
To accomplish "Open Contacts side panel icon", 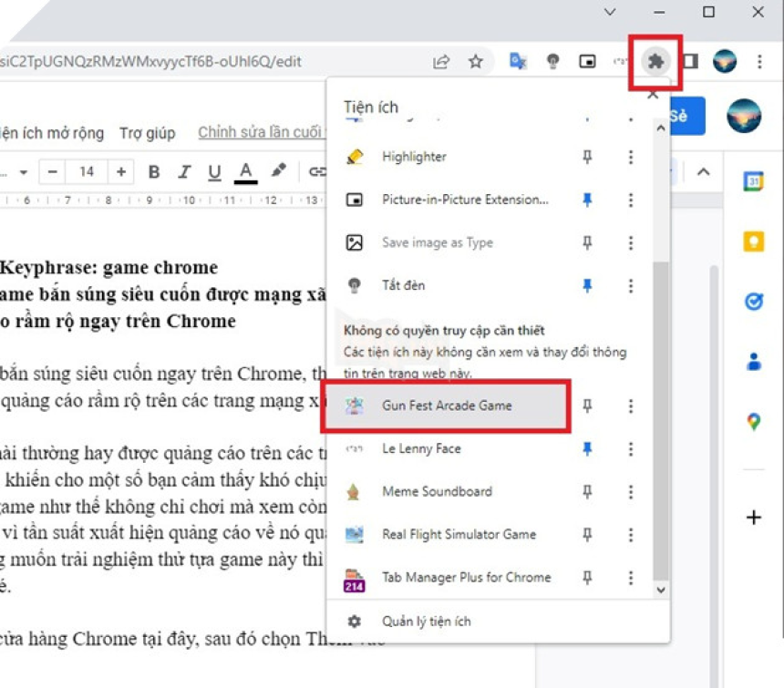I will (754, 361).
